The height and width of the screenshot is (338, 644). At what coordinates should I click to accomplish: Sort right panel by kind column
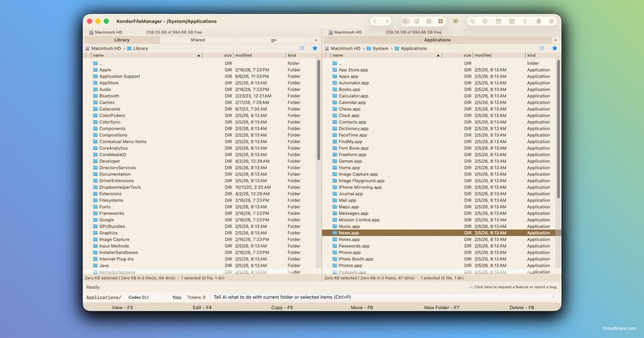[x=539, y=55]
